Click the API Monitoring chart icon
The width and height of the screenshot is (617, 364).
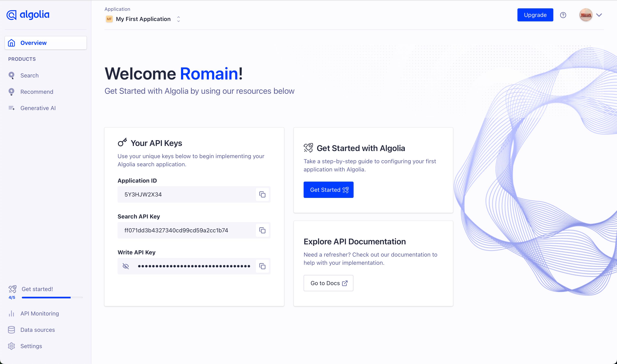coord(11,313)
